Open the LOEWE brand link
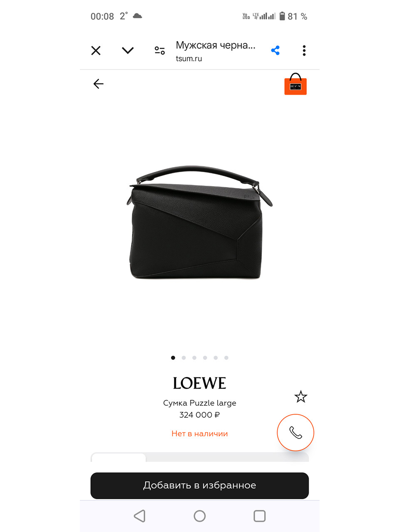The height and width of the screenshot is (532, 399). (200, 383)
